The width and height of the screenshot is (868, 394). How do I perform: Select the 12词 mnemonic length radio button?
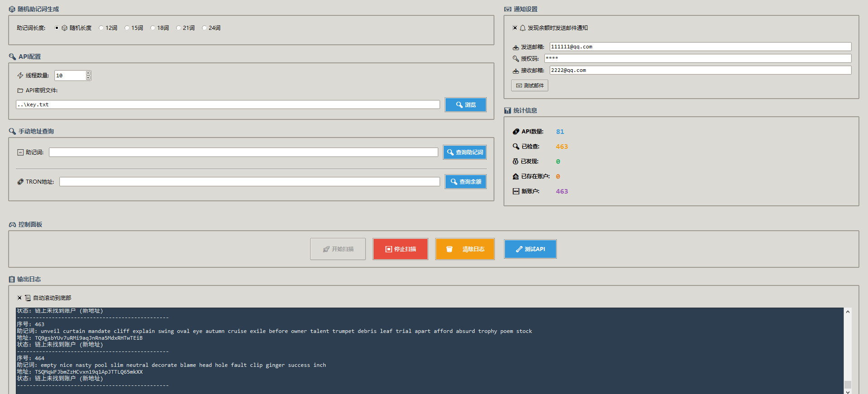tap(101, 28)
